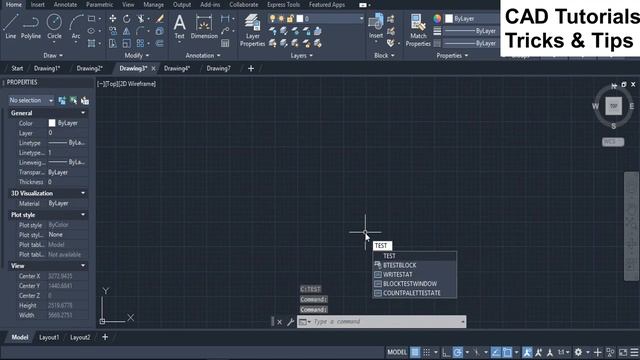Screen dimensions: 640x360
Task: Toggle object snap tracking in status bar
Action: (x=496, y=352)
